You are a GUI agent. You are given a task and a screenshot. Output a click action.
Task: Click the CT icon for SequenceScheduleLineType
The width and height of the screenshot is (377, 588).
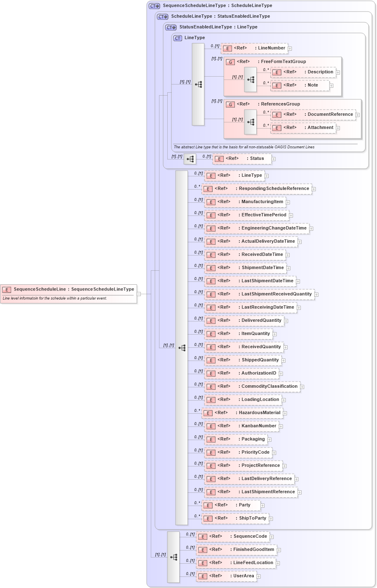pyautogui.click(x=153, y=5)
